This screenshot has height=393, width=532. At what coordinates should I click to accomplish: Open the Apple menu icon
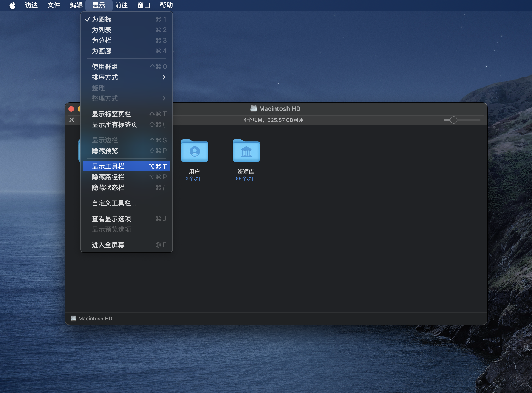point(12,5)
